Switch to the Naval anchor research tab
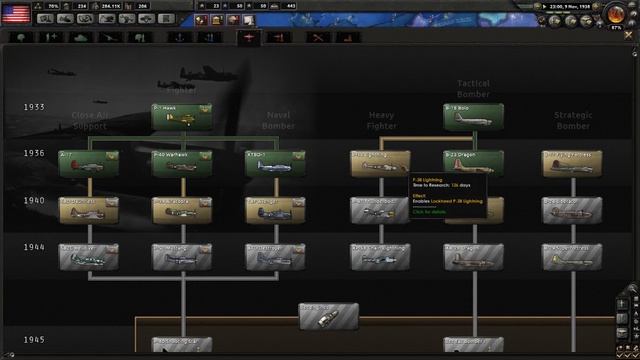This screenshot has width=640, height=360. point(180,38)
